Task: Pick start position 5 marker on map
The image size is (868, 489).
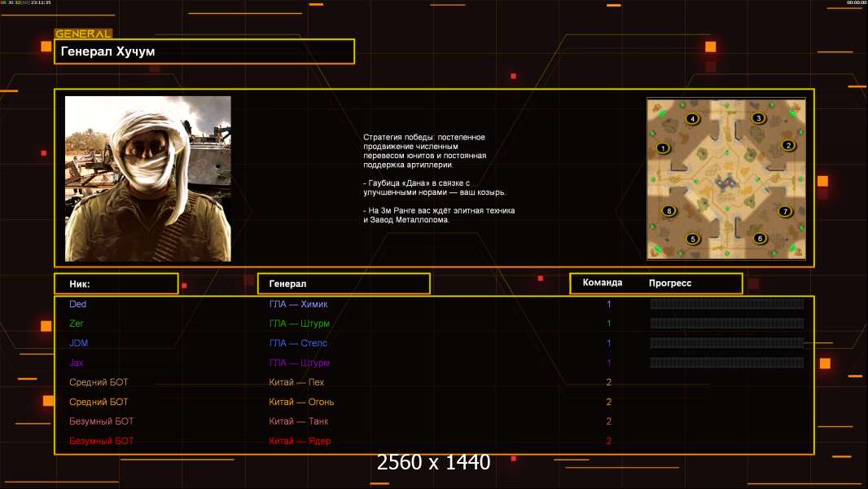Action: 692,240
